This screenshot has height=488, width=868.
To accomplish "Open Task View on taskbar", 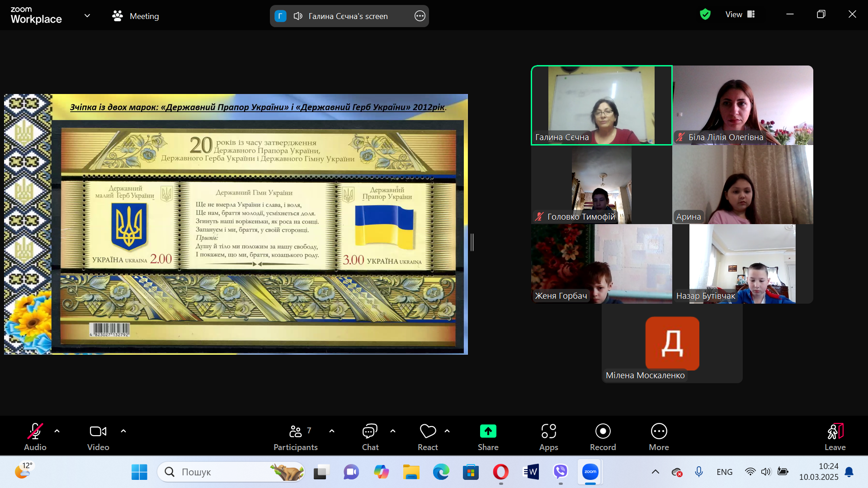I will (321, 472).
